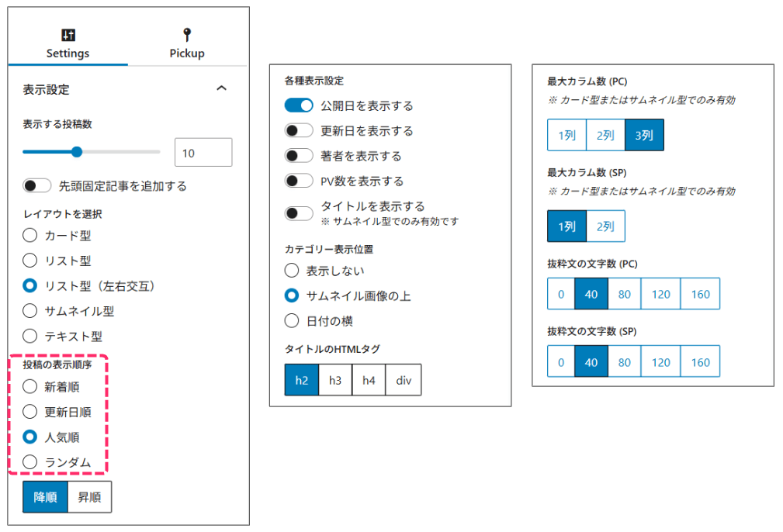Select サムネイル画像の上 category position

(x=292, y=295)
